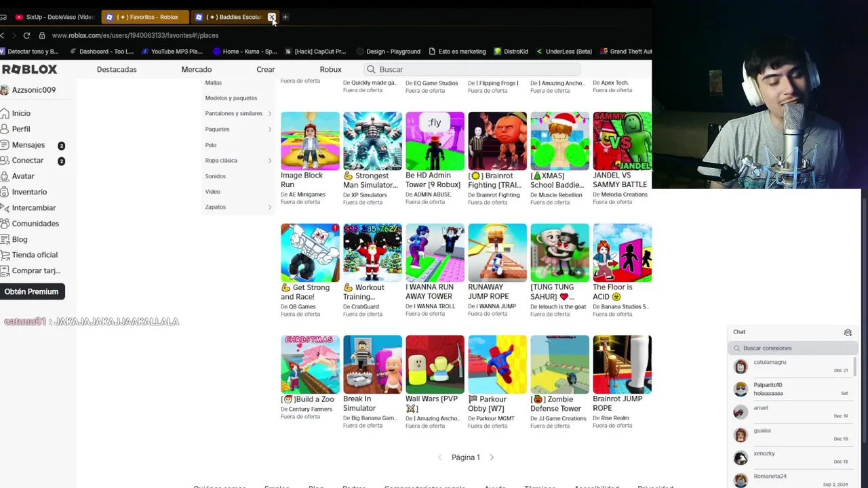Open Wall Wars PVP thumbnail
This screenshot has width=868, height=488.
tap(435, 365)
